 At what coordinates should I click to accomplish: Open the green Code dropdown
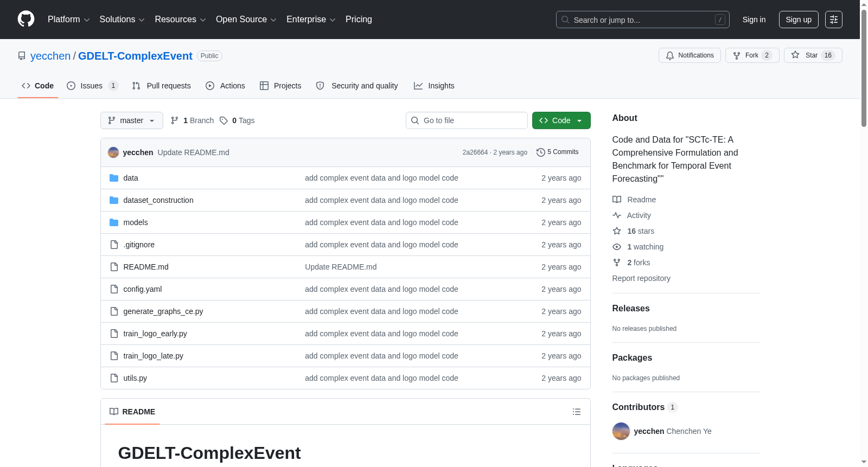(561, 120)
